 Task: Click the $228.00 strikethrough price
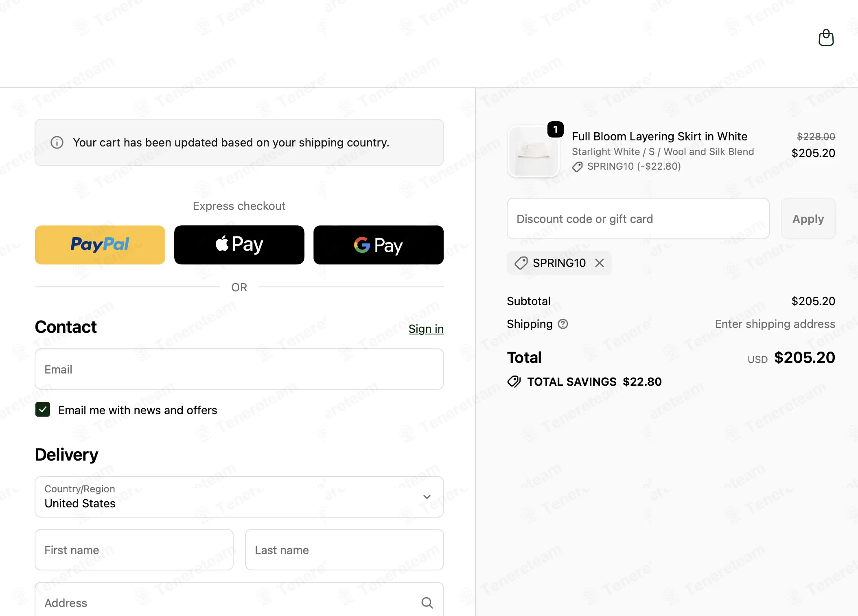pos(816,136)
